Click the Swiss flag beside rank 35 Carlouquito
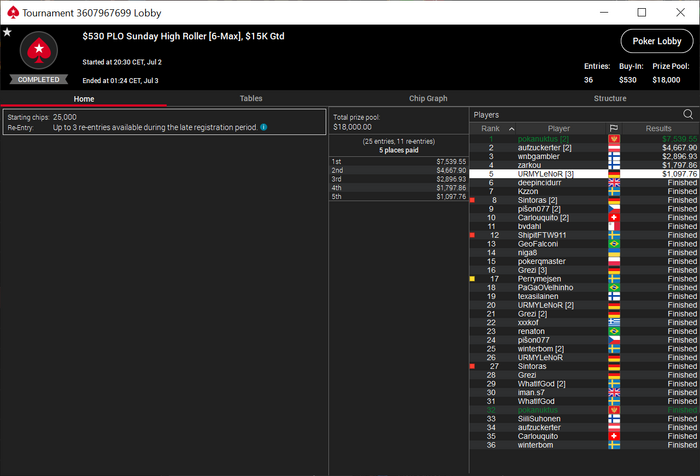Viewport: 700px width, 476px height. (614, 436)
